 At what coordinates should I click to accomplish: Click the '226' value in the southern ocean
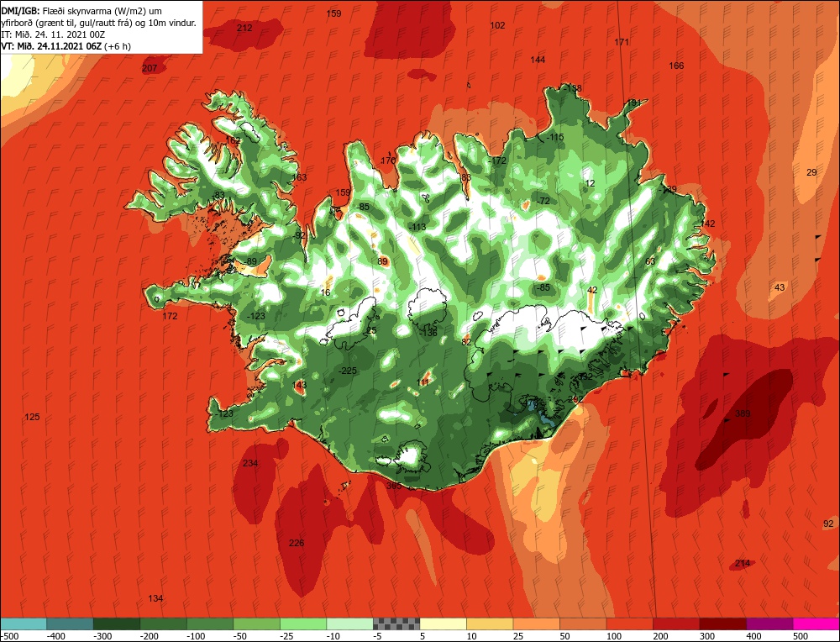[297, 543]
